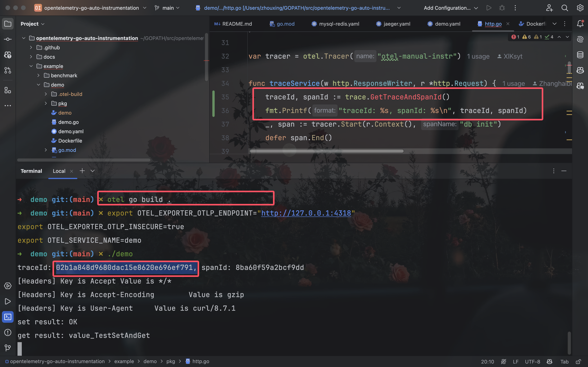Viewport: 588px width, 367px height.
Task: Expand the benchmark folder
Action: click(x=38, y=76)
